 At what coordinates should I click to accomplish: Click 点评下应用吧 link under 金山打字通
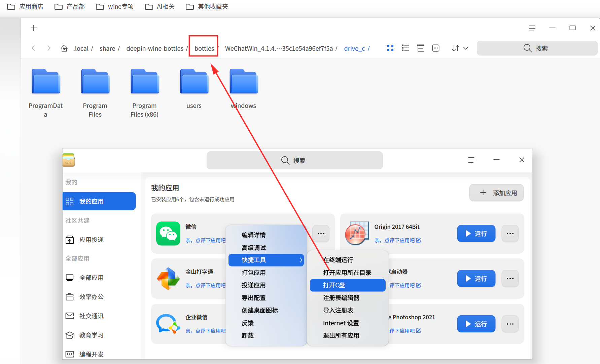[x=205, y=285]
